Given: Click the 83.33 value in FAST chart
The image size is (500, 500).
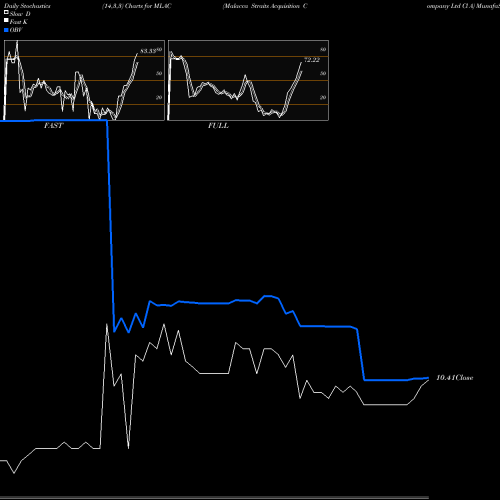Looking at the screenshot, I should (x=148, y=51).
